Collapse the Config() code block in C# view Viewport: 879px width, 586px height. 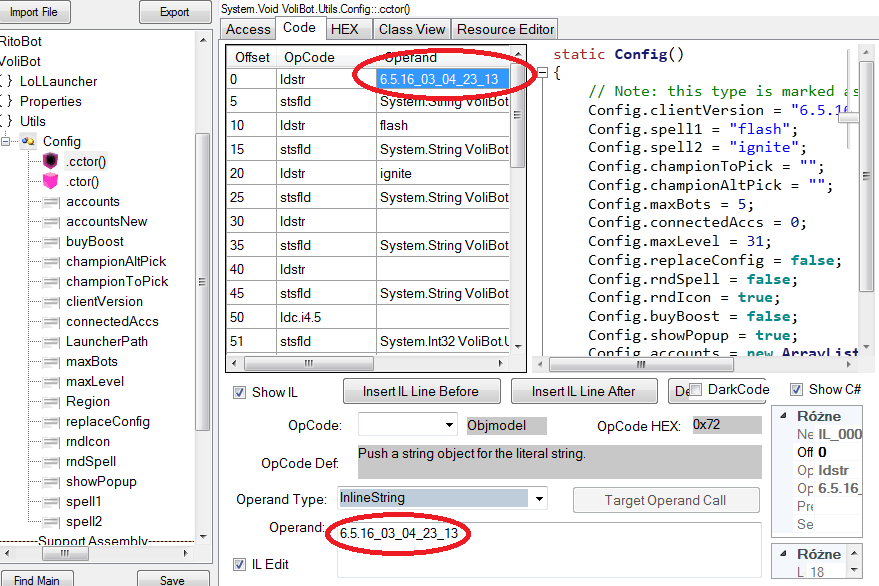pyautogui.click(x=543, y=72)
